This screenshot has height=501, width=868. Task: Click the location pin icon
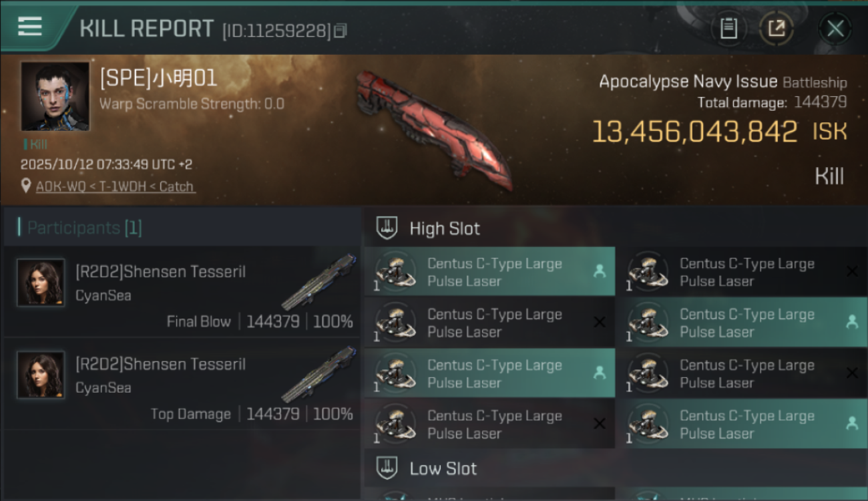tap(26, 186)
